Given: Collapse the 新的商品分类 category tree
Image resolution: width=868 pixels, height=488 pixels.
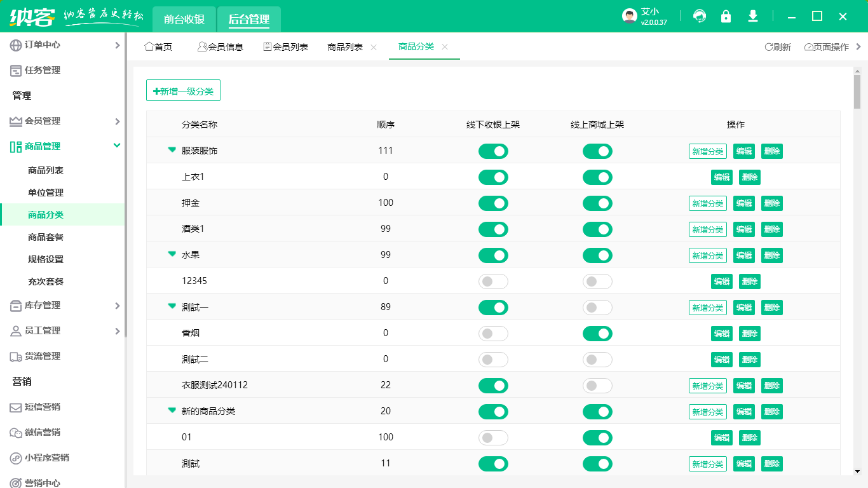Looking at the screenshot, I should click(172, 410).
